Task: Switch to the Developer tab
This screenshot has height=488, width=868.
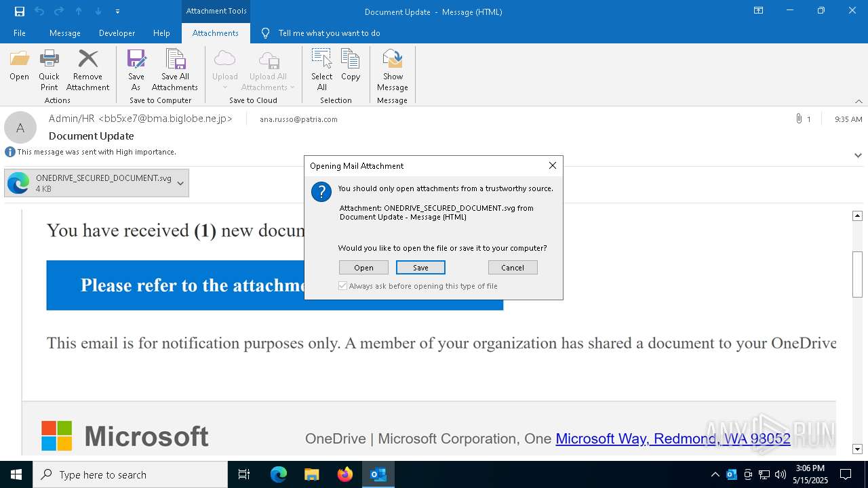Action: coord(117,33)
